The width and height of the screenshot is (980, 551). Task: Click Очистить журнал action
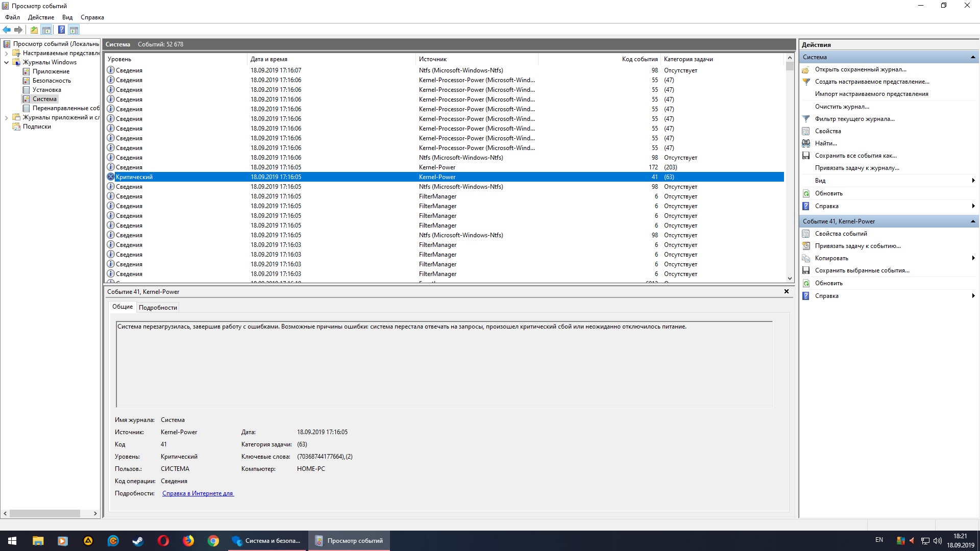tap(842, 107)
